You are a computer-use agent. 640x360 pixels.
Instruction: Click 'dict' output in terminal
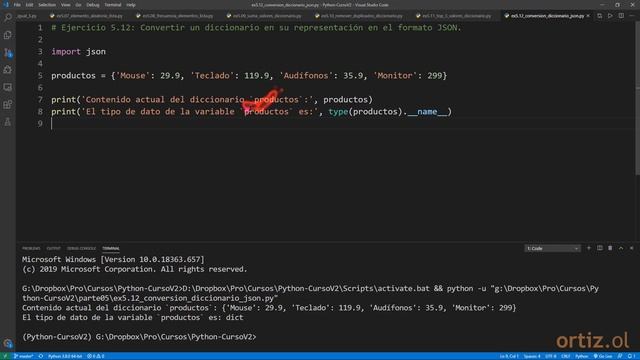point(235,318)
